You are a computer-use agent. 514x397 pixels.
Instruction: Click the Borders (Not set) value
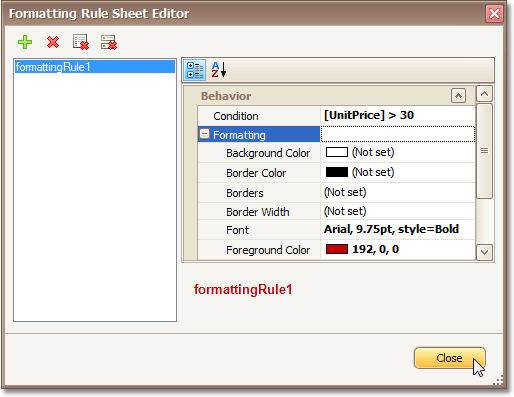click(x=345, y=192)
